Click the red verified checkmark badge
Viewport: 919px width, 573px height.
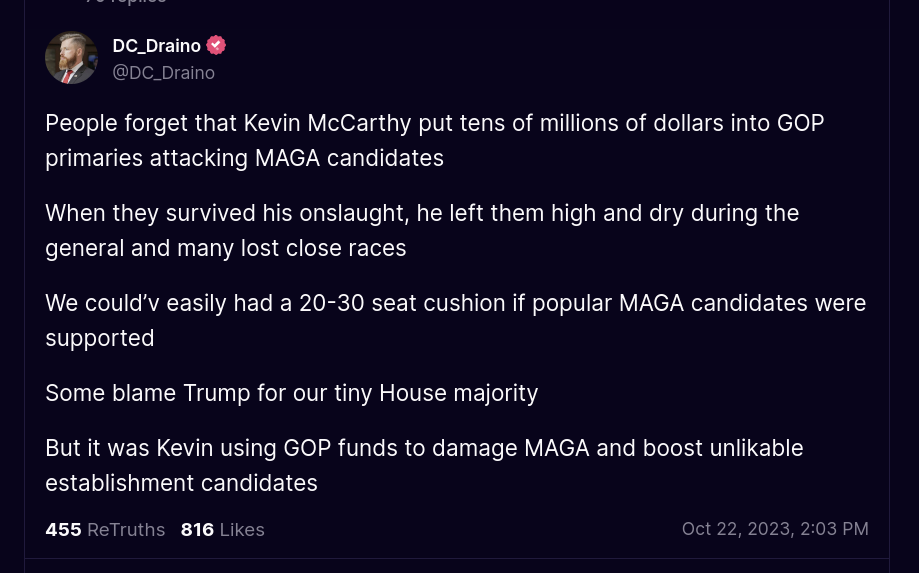point(216,45)
